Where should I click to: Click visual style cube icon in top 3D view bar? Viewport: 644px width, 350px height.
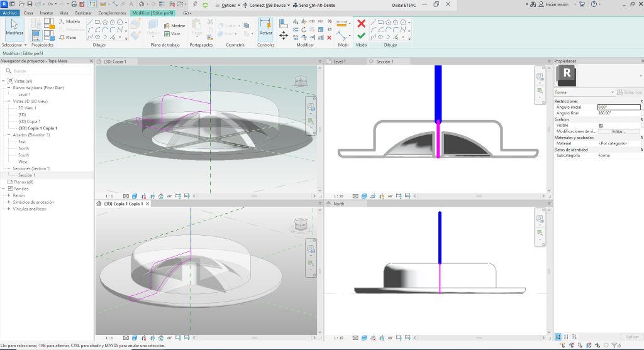coord(135,196)
